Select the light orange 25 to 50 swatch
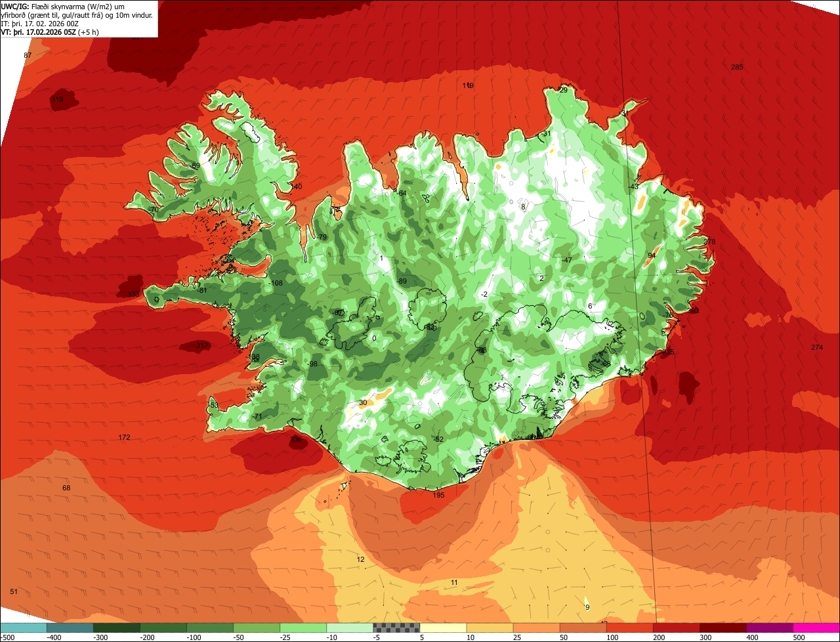 point(535,628)
